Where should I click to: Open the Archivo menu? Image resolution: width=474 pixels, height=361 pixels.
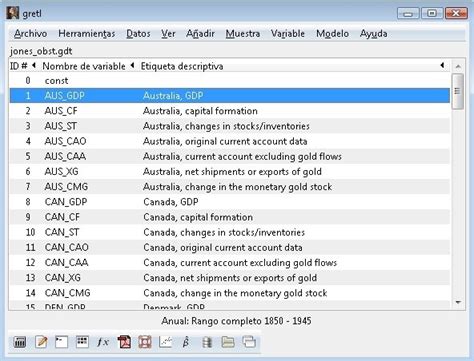click(x=30, y=34)
